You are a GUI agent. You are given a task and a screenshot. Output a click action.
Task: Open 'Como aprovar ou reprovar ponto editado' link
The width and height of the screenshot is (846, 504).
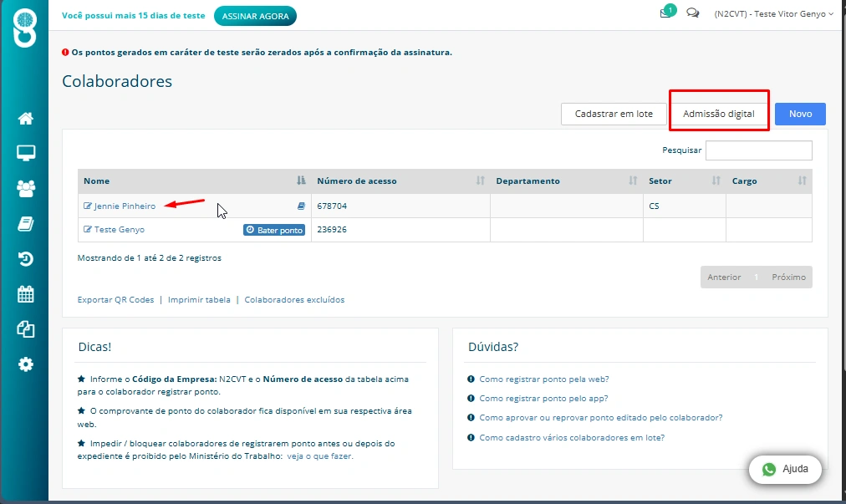point(600,418)
